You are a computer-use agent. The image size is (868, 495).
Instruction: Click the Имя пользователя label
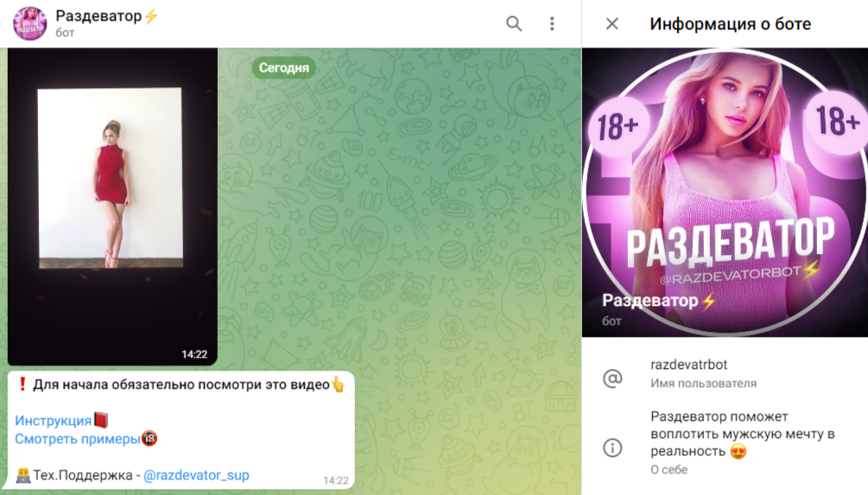click(704, 384)
